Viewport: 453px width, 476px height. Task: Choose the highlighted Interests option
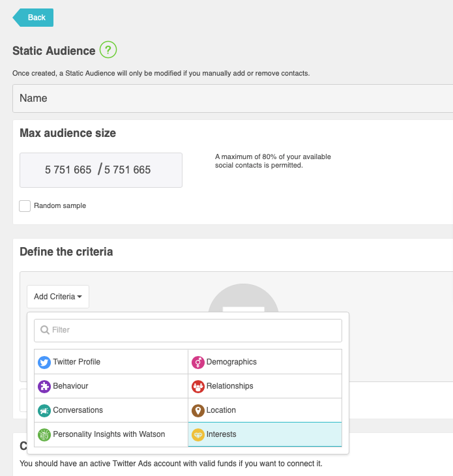(x=265, y=434)
